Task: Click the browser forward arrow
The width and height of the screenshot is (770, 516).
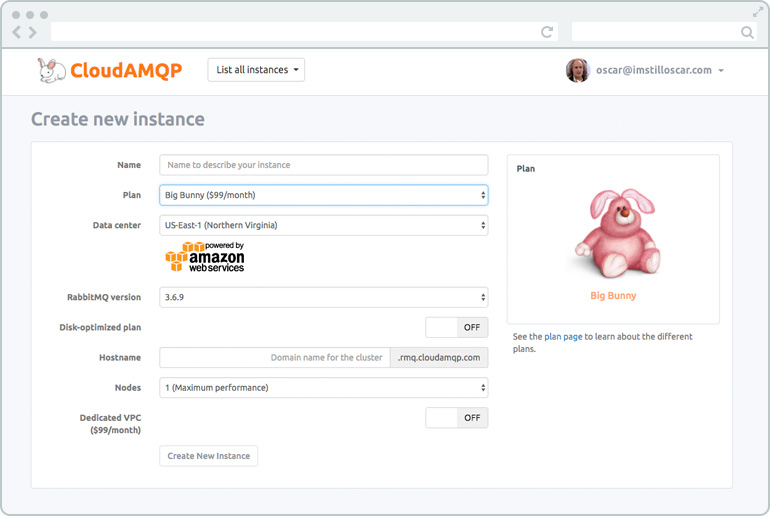Action: 32,32
